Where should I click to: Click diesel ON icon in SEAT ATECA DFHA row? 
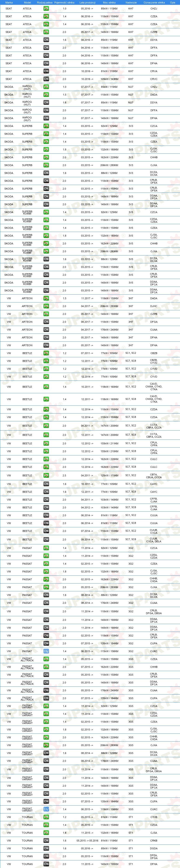[46, 63]
